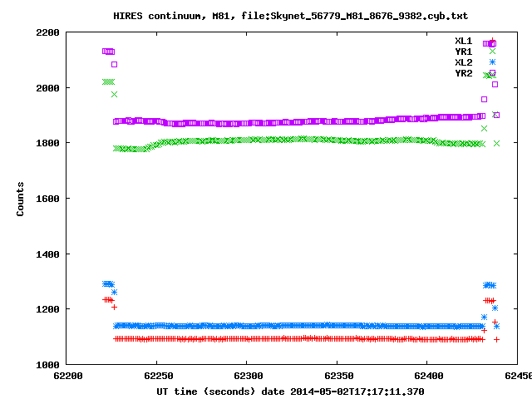Click the 1800 y-axis tick label
This screenshot has height=399, width=532.
47,143
